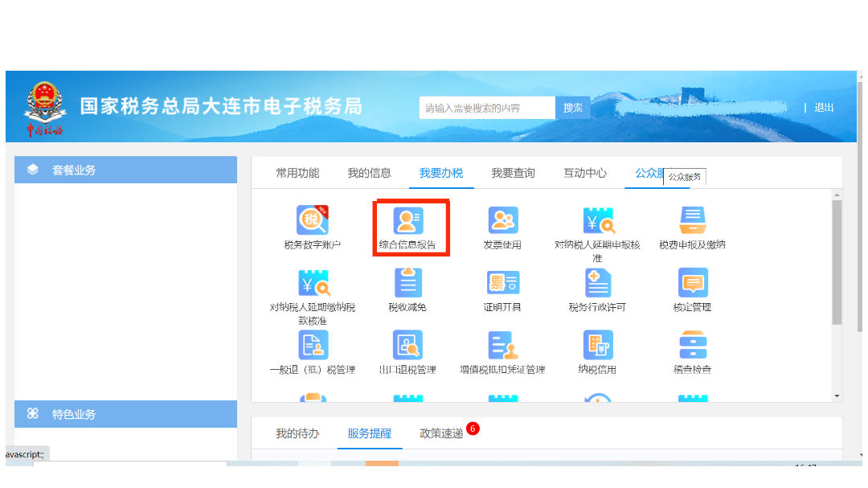868x488 pixels.
Task: Expand the 特色业务 panel header
Action: click(125, 414)
